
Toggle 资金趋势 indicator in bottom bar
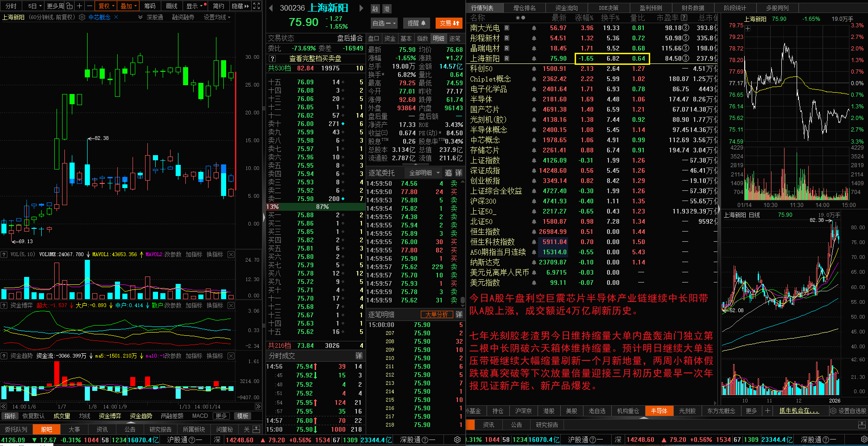141,416
